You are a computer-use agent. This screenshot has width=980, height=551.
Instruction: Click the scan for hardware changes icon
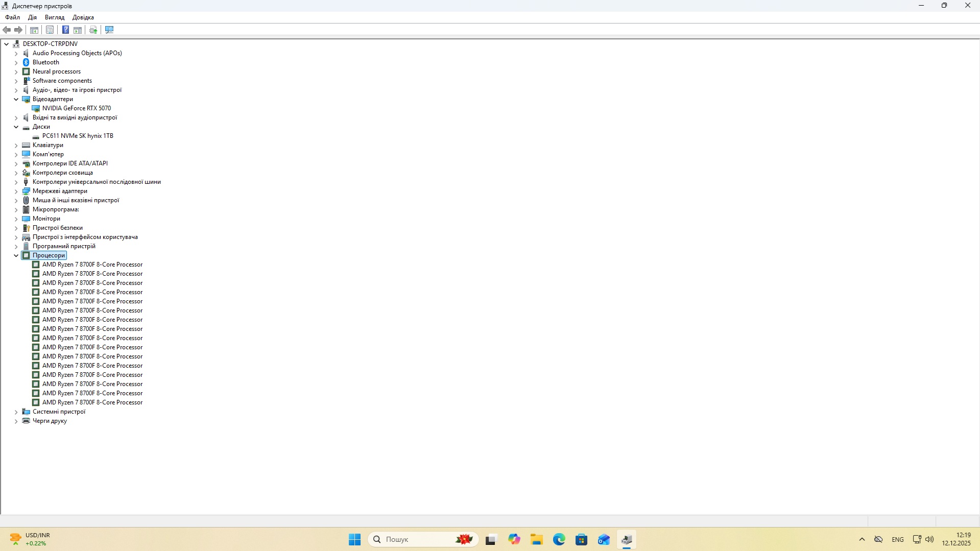click(109, 30)
